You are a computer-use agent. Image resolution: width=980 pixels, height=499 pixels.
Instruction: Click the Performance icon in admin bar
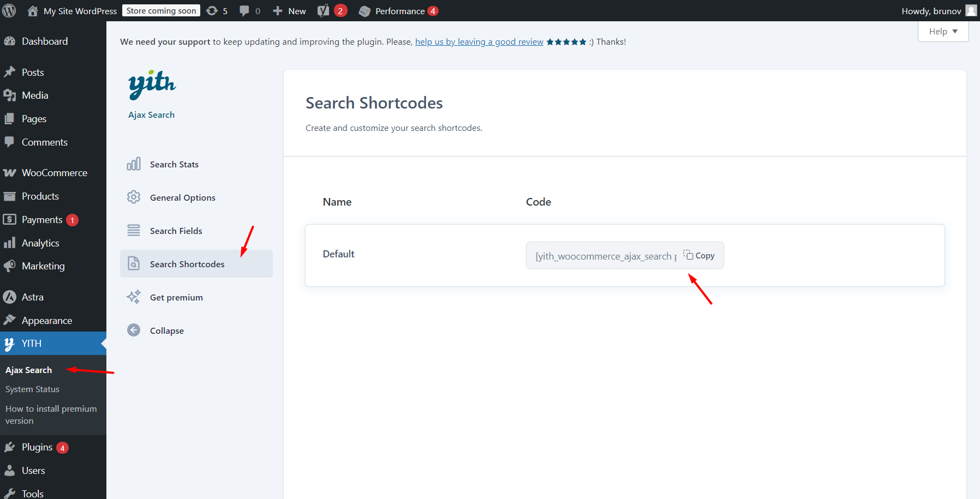(364, 11)
